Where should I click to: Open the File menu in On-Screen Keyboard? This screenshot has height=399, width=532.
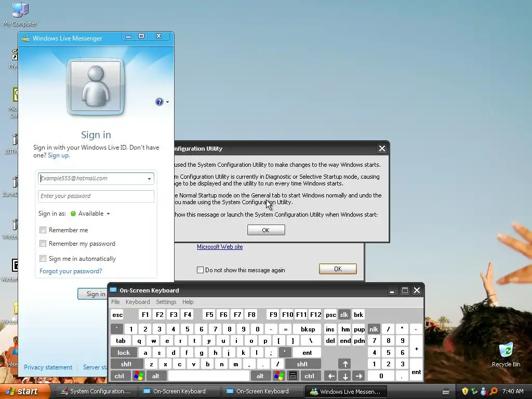[x=115, y=302]
